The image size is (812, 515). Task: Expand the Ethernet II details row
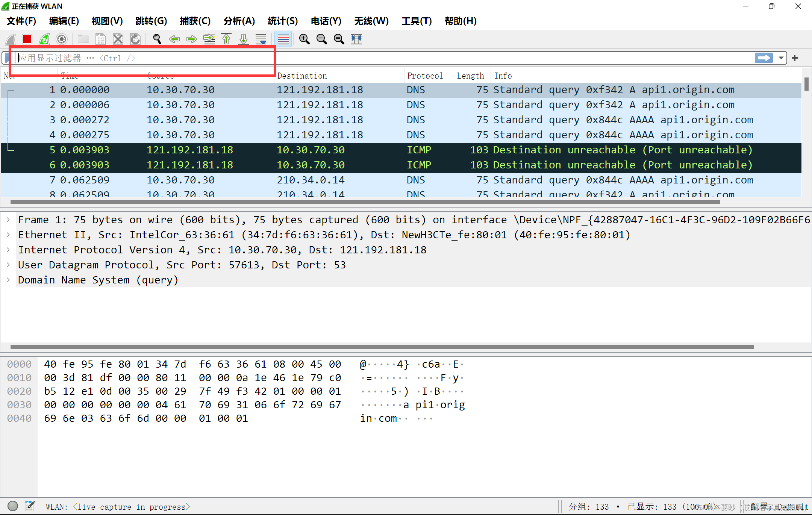[x=8, y=235]
